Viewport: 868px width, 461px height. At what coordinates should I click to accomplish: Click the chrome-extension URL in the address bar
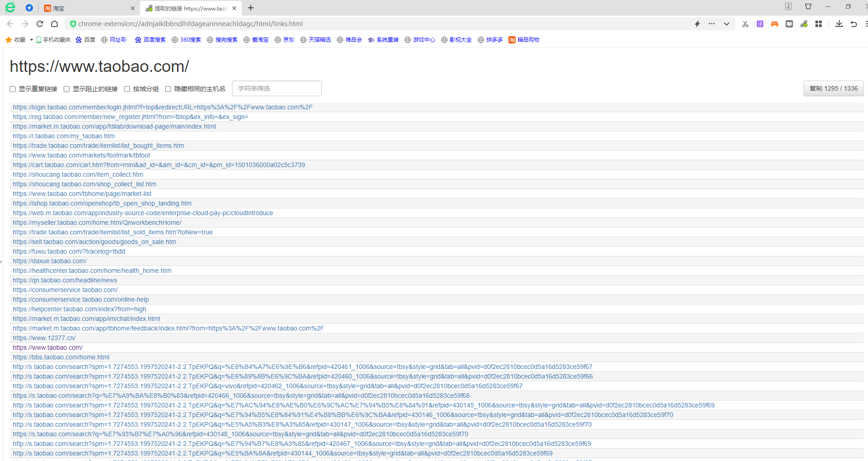190,24
